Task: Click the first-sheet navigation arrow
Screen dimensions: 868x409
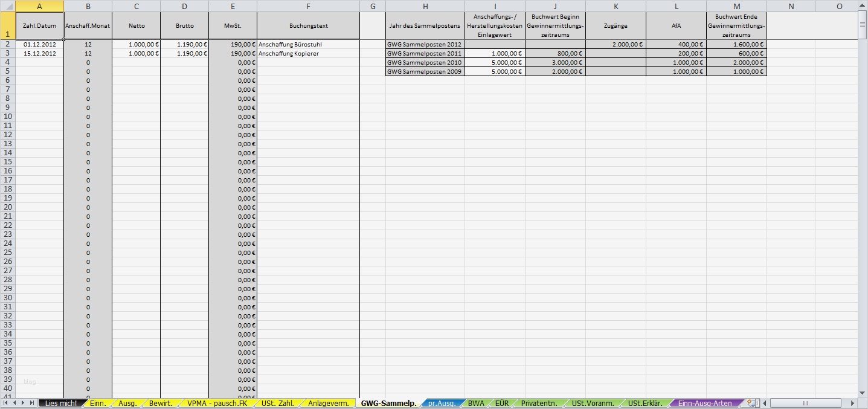Action: tap(6, 402)
